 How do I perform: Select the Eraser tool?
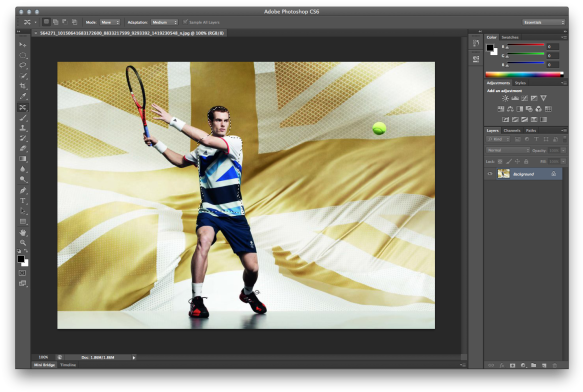pos(23,148)
